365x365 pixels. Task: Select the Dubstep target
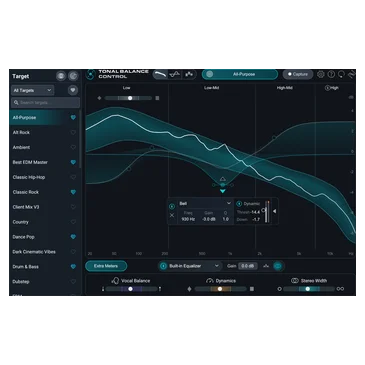45,282
